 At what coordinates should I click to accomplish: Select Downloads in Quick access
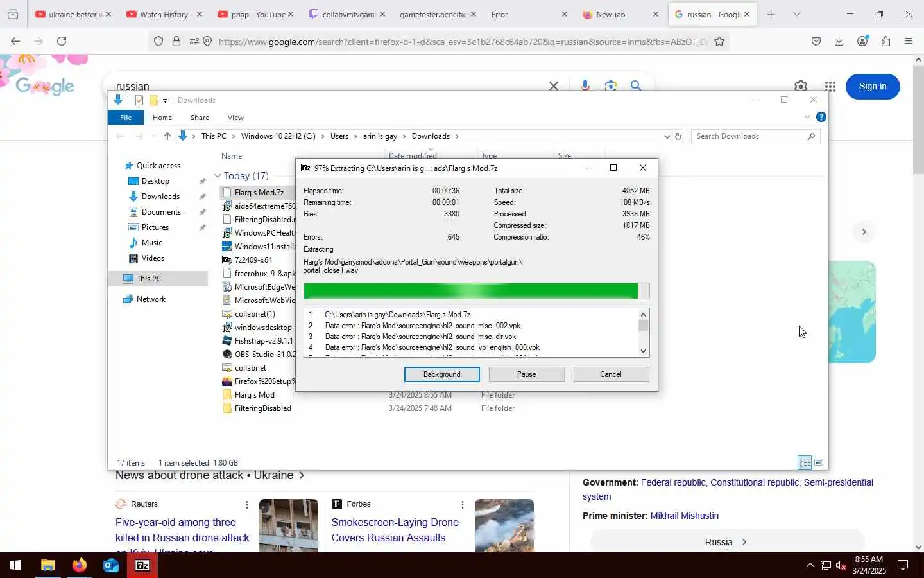[x=160, y=197]
